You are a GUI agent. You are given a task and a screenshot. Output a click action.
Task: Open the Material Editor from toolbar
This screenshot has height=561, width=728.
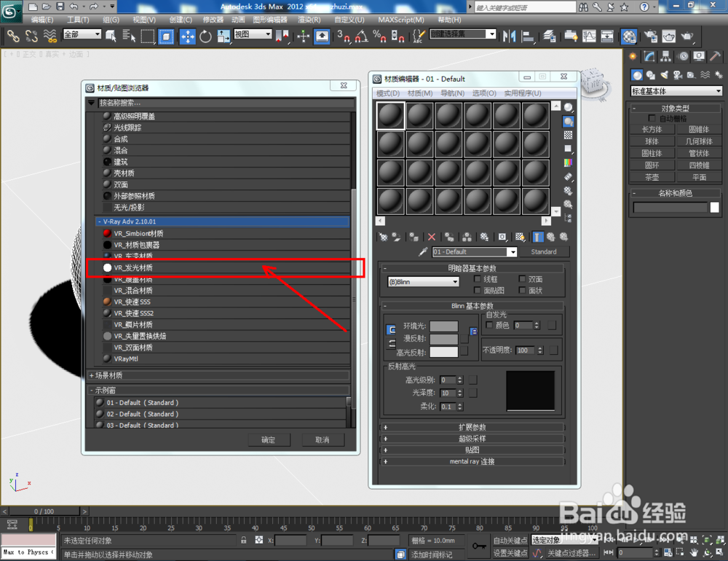[629, 36]
